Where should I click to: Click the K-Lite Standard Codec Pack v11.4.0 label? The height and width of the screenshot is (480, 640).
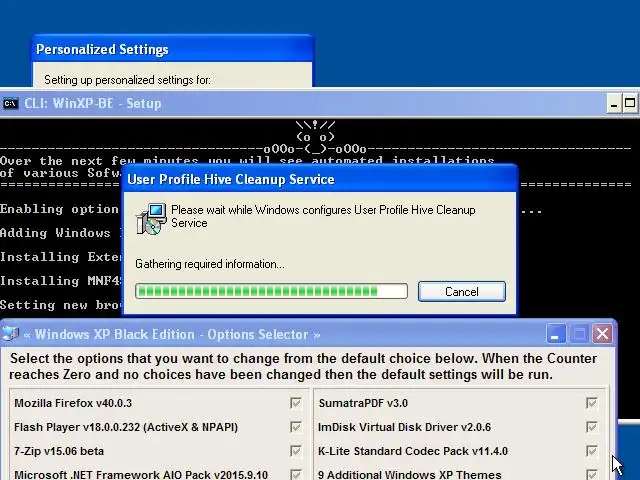tap(413, 451)
